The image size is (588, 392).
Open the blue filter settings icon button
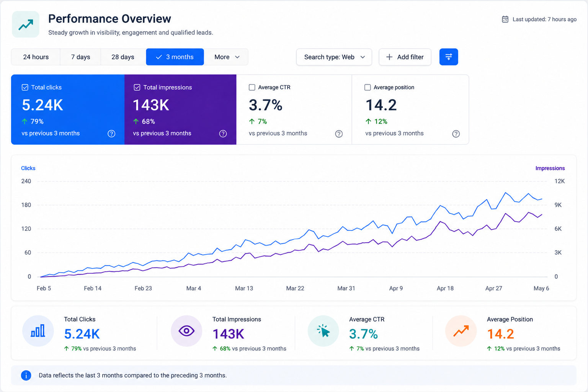449,57
